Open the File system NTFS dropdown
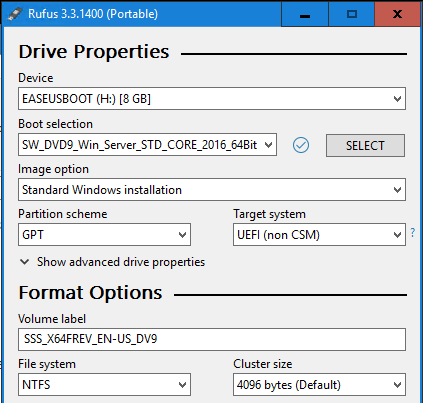The height and width of the screenshot is (403, 423). [x=104, y=385]
